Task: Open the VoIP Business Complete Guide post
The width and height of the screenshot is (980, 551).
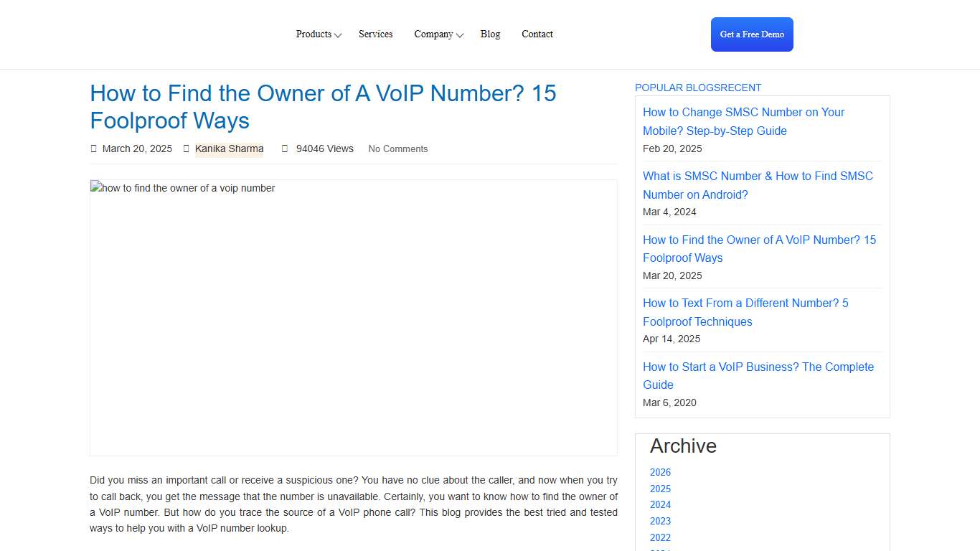Action: pos(758,375)
